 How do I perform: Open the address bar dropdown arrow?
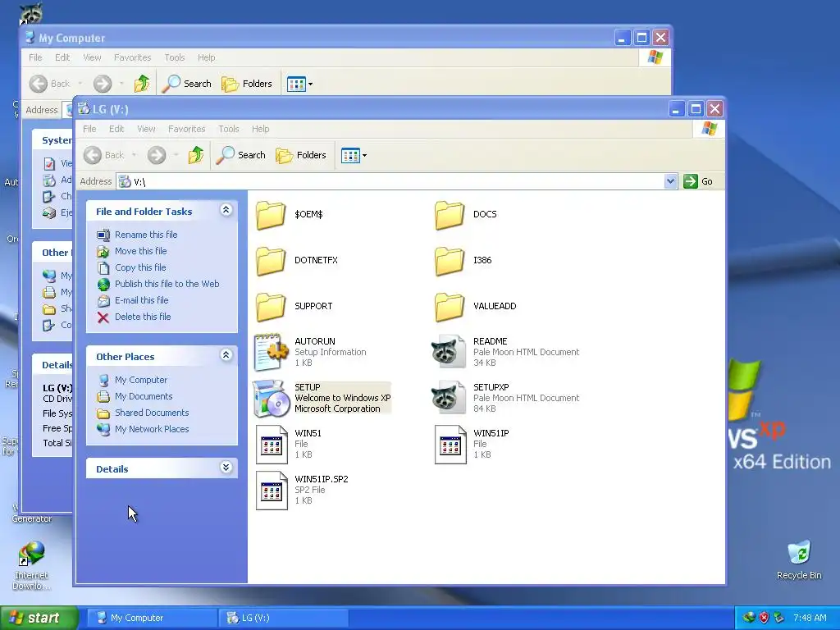coord(670,181)
